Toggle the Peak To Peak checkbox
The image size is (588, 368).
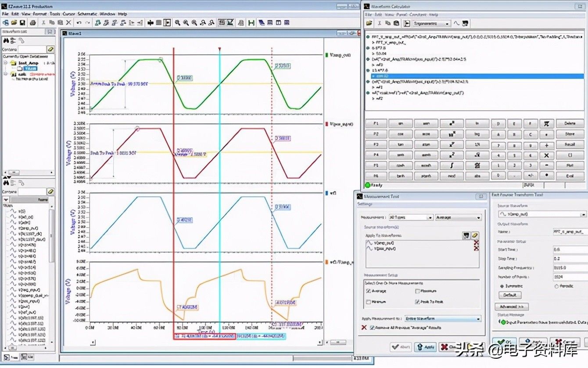coord(417,302)
